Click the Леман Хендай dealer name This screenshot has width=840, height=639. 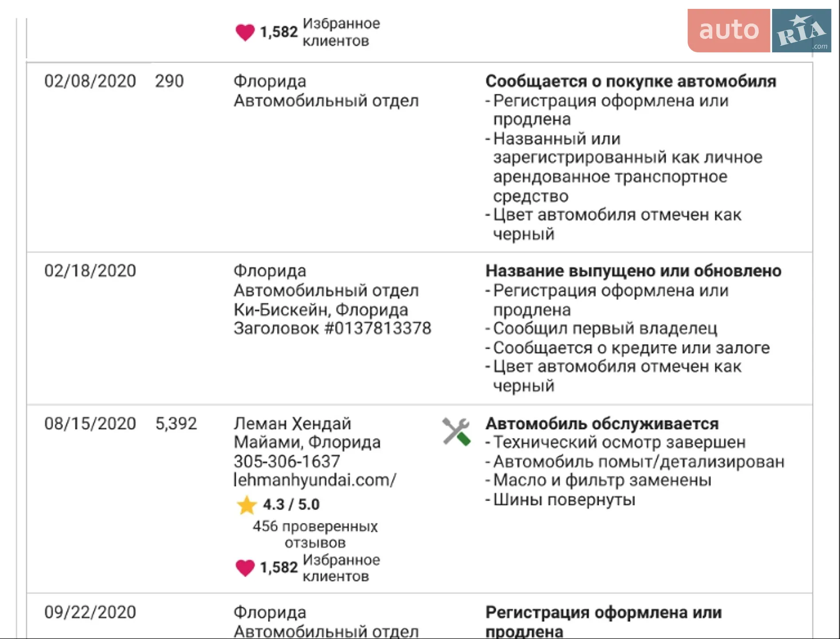tap(292, 424)
